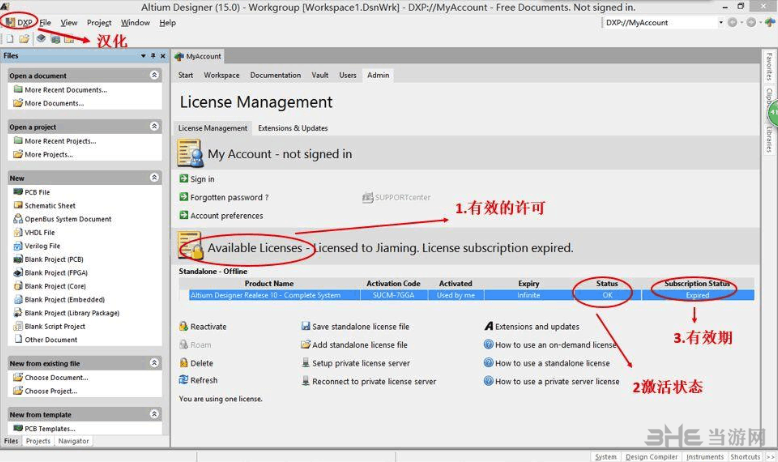The image size is (778, 462).
Task: Click Add standalone license file
Action: tap(354, 344)
